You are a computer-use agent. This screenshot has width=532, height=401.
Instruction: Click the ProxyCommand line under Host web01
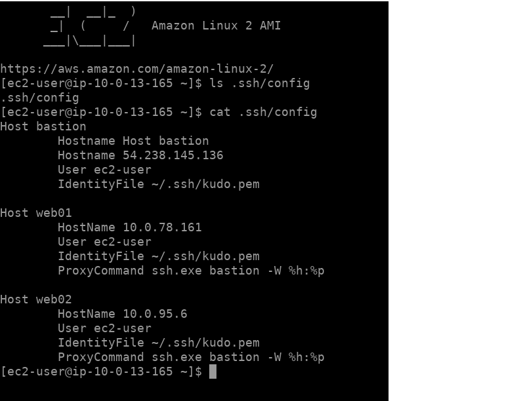click(x=191, y=271)
